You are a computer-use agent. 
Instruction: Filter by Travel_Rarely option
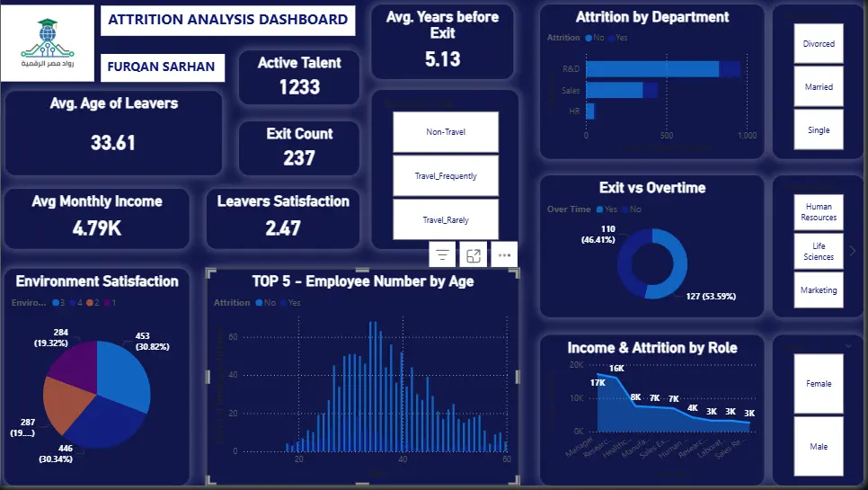pyautogui.click(x=446, y=219)
